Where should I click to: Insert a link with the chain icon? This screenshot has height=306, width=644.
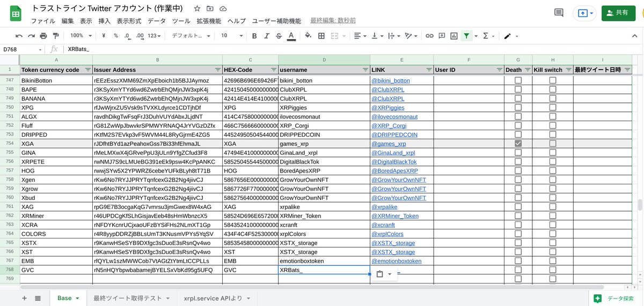coord(429,36)
